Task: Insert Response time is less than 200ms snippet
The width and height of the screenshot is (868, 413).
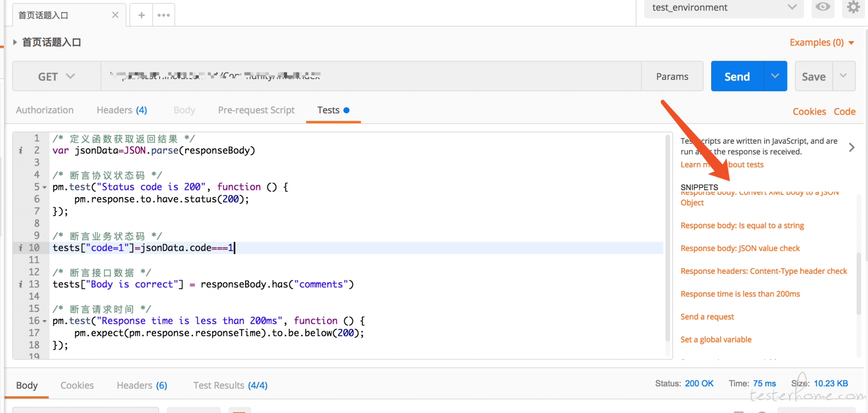Action: (x=740, y=294)
